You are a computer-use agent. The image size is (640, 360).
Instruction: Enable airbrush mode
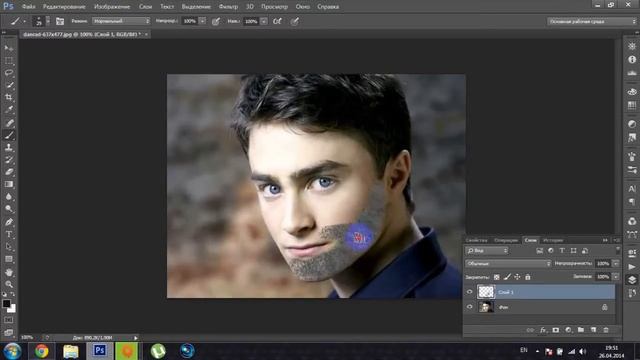(277, 21)
